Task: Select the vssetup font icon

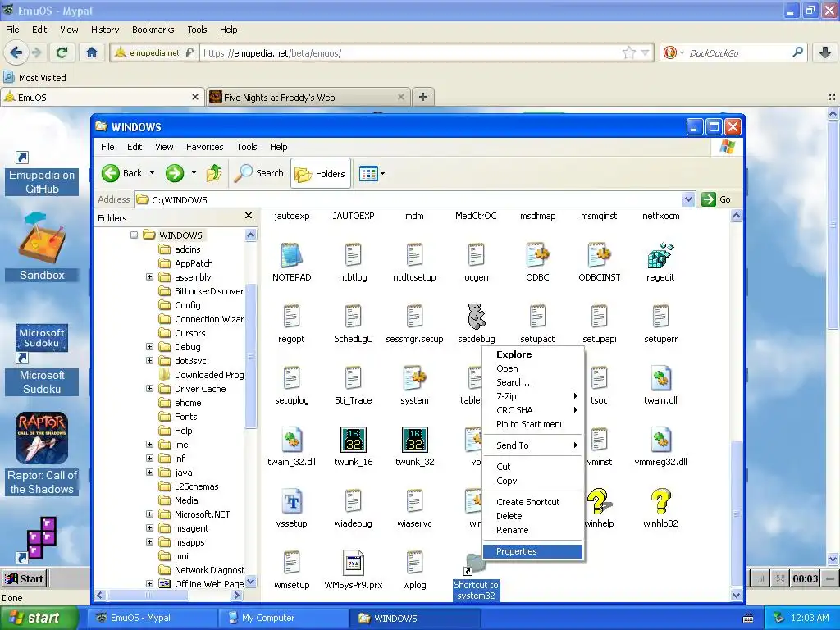Action: click(291, 501)
